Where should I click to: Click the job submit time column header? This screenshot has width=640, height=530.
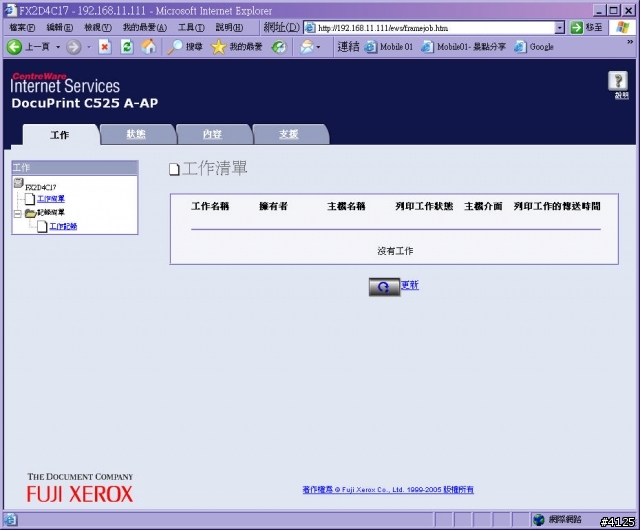[557, 206]
